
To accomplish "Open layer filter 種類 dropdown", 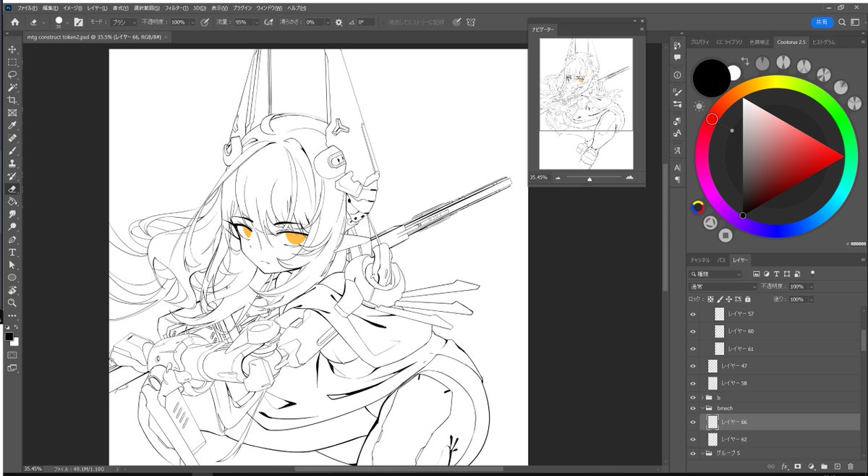I will click(715, 274).
